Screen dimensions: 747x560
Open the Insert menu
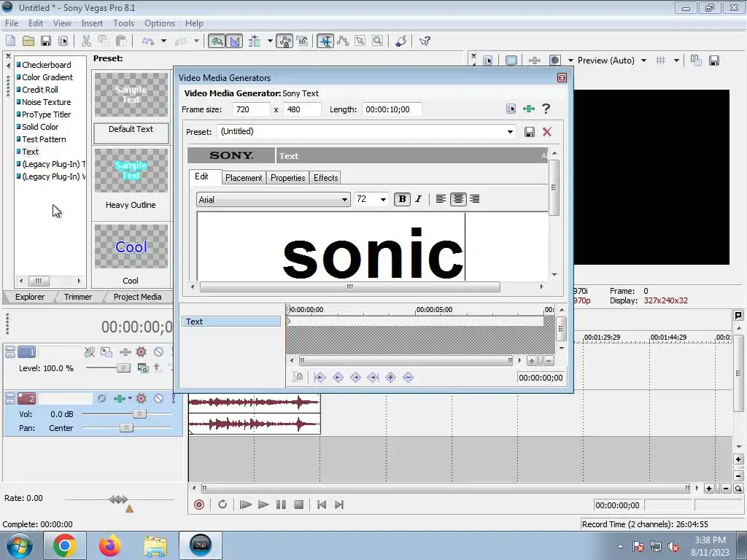tap(92, 23)
